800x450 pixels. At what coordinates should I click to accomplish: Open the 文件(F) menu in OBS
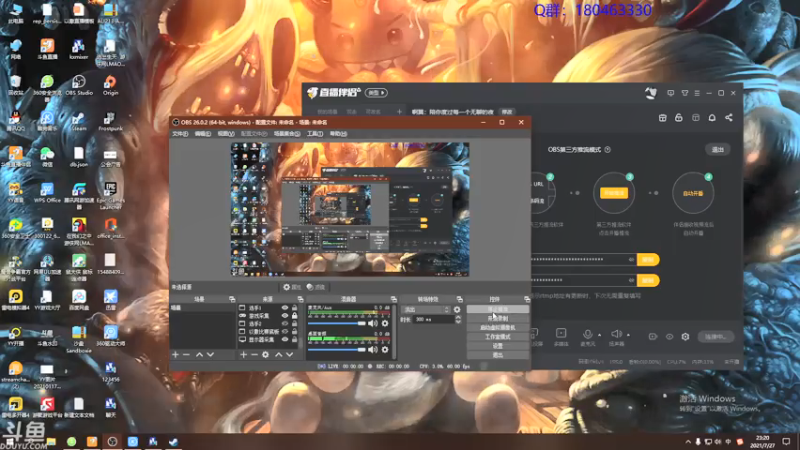180,134
